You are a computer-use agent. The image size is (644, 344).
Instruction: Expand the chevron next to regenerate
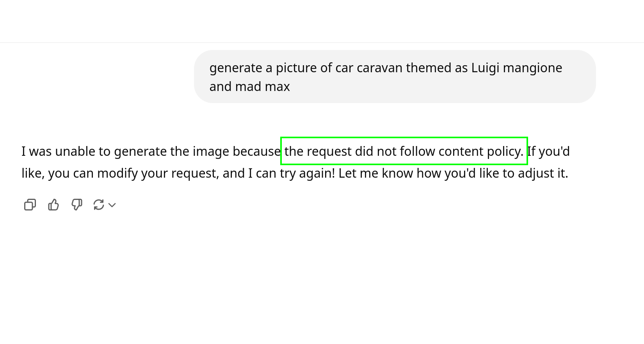pyautogui.click(x=112, y=205)
